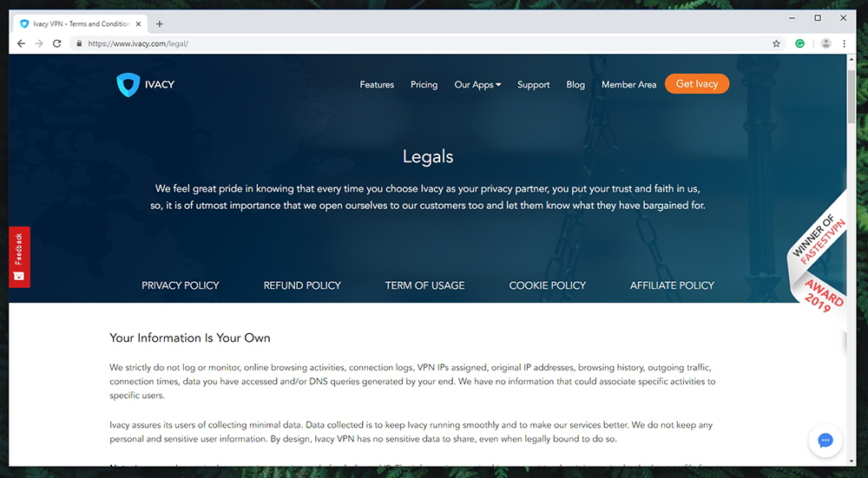The image size is (868, 478).
Task: Close the Ivacy VPN Terms tab
Action: click(138, 23)
